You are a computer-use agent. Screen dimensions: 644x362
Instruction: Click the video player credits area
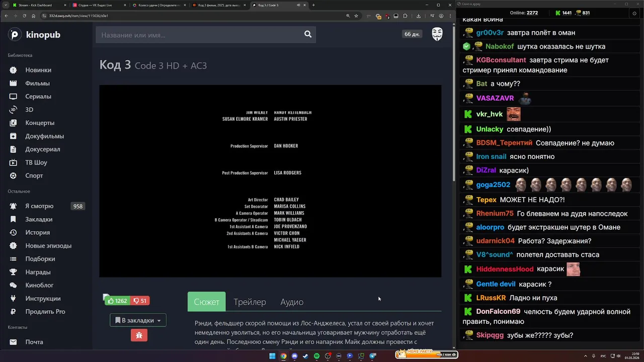pyautogui.click(x=270, y=181)
